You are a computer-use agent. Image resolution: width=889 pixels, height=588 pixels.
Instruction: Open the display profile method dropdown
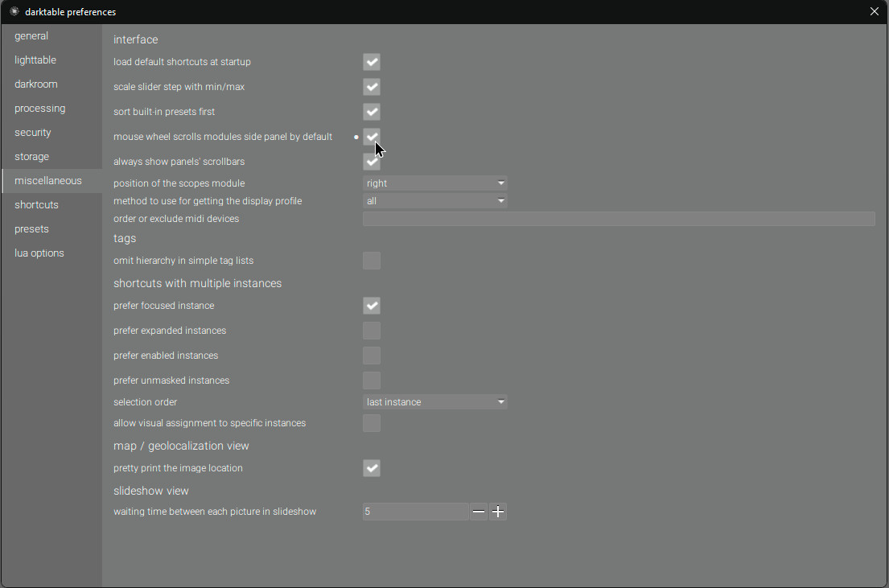point(434,200)
